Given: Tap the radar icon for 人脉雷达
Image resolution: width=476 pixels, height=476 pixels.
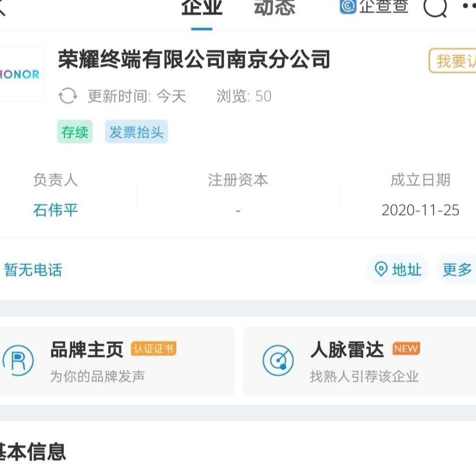Looking at the screenshot, I should [x=278, y=361].
